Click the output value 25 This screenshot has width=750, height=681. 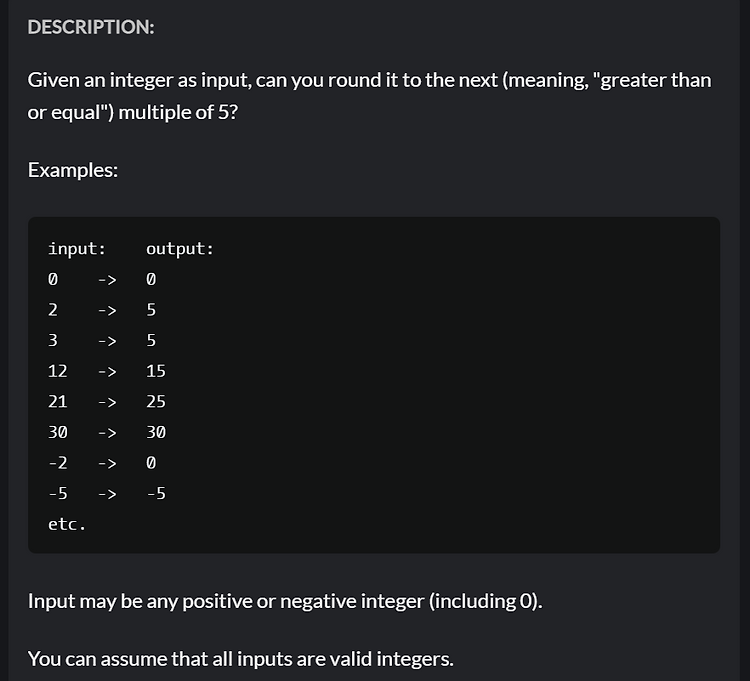pyautogui.click(x=156, y=402)
